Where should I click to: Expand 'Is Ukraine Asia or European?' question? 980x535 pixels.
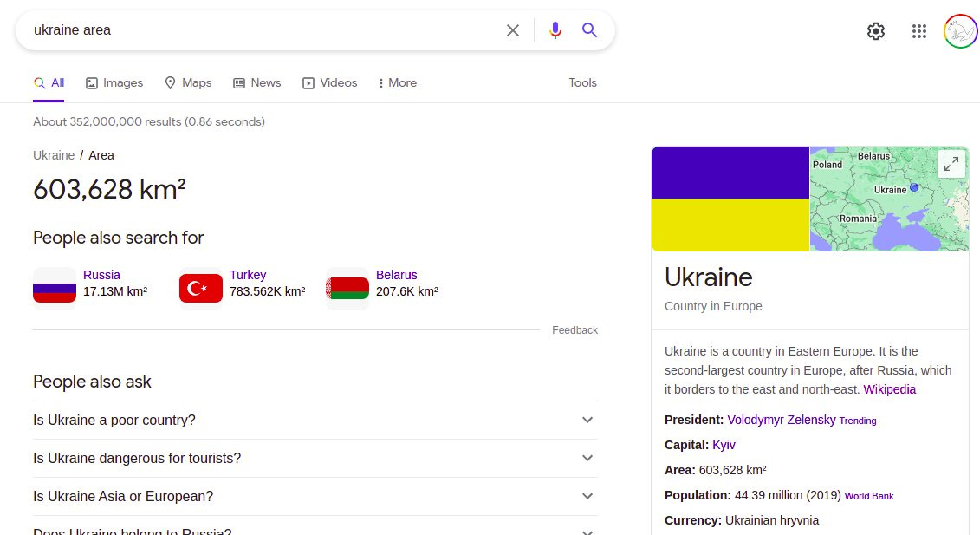click(x=315, y=496)
